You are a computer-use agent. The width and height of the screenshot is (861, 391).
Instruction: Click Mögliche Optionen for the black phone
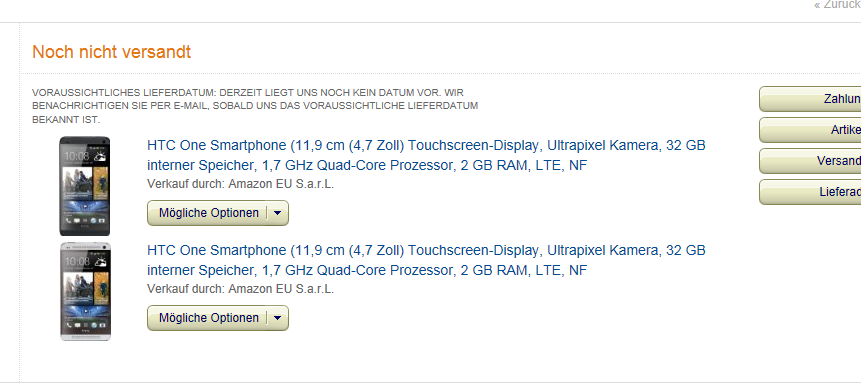pos(208,213)
